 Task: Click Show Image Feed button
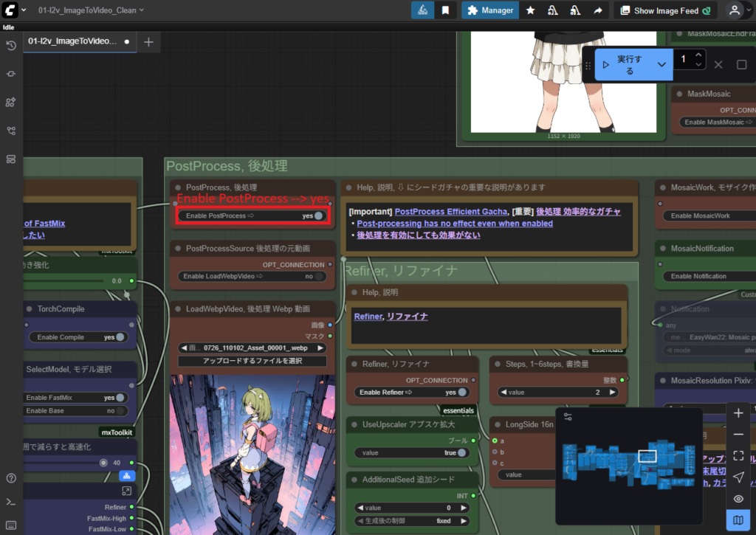pos(665,10)
